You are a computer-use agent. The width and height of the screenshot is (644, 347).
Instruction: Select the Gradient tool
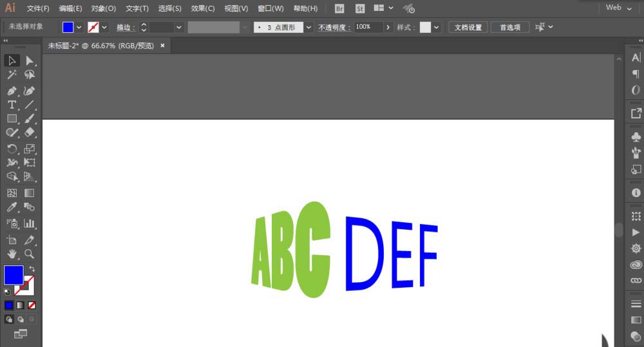(29, 193)
